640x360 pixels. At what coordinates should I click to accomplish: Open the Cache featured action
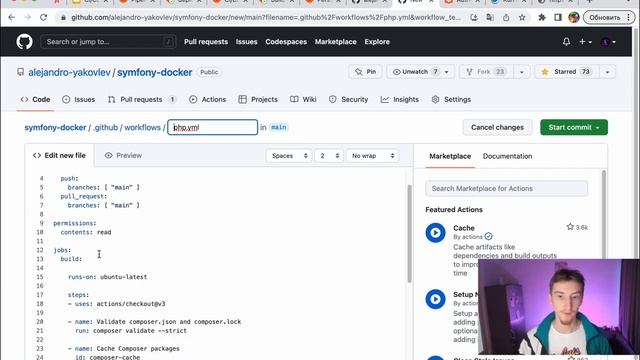(x=464, y=228)
